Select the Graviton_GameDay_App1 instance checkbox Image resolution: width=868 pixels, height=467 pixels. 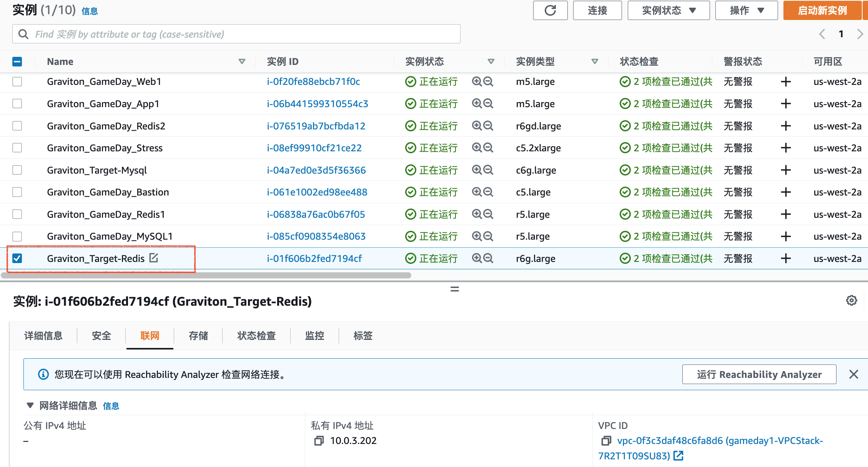17,104
